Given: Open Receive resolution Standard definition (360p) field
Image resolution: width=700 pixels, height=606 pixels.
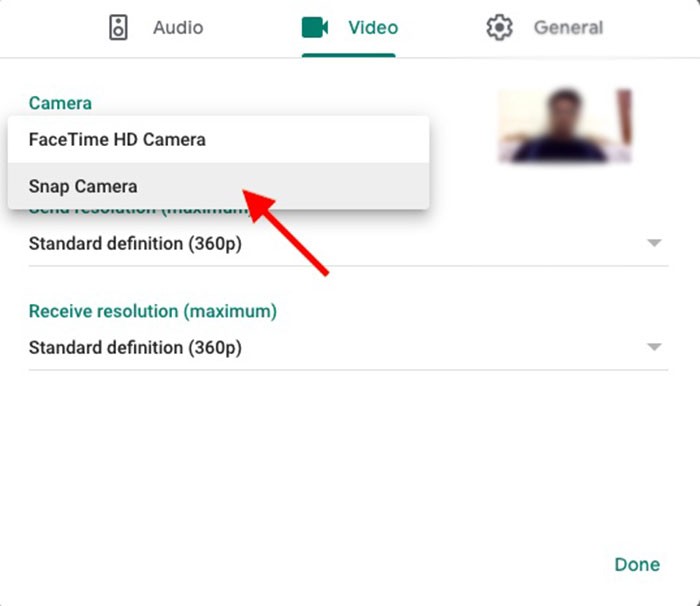Looking at the screenshot, I should [135, 348].
